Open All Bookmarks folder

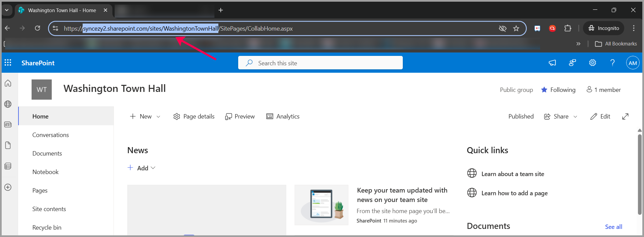pyautogui.click(x=616, y=44)
